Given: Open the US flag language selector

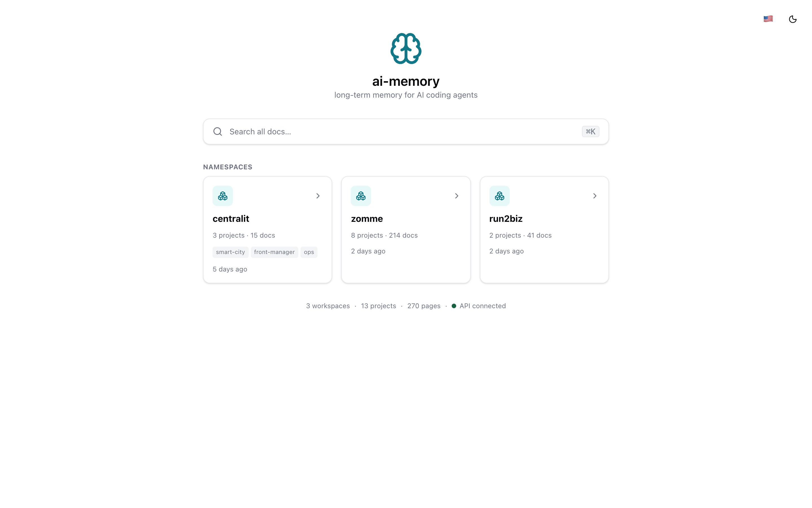Looking at the screenshot, I should pos(768,19).
